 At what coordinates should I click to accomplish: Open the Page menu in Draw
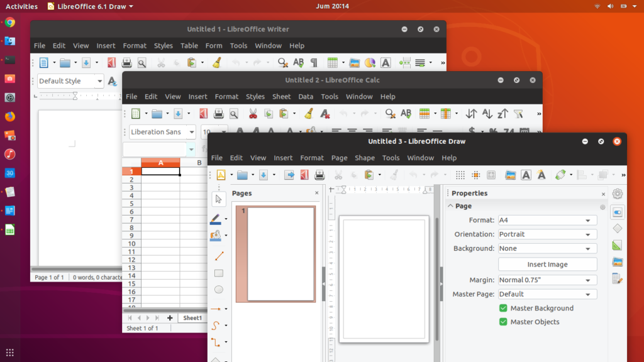click(x=339, y=158)
